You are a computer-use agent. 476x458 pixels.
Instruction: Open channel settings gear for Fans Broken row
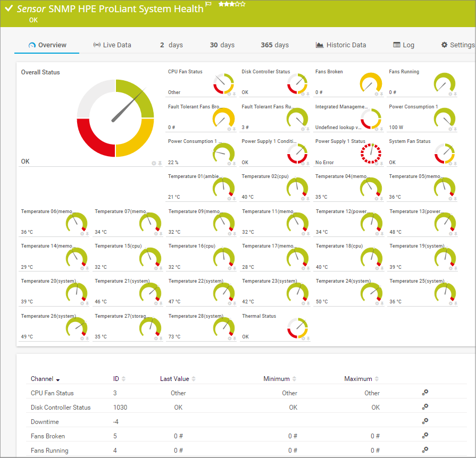click(425, 436)
